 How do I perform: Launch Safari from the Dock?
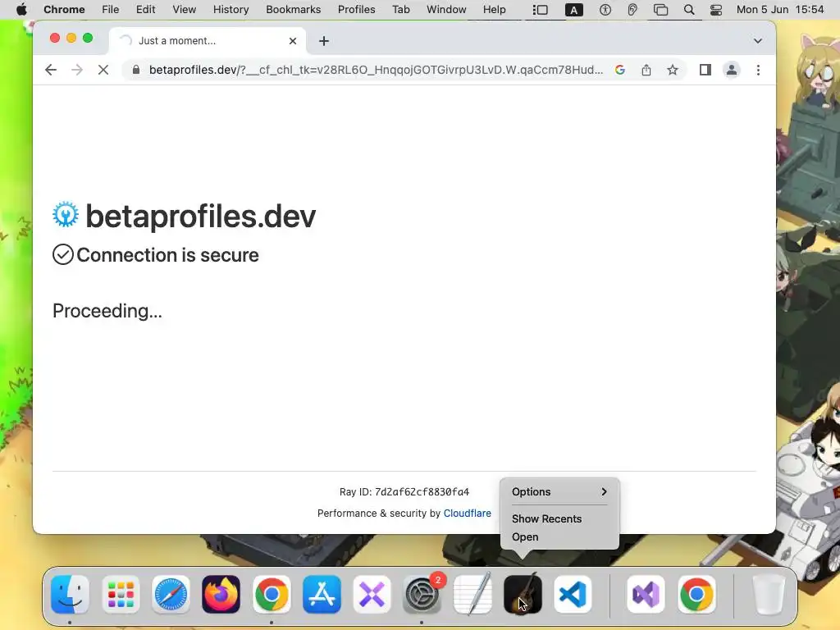[x=171, y=594]
